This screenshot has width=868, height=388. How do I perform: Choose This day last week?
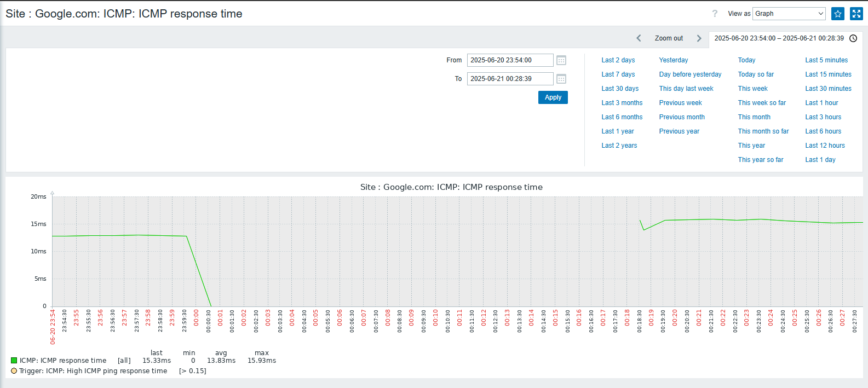(686, 89)
